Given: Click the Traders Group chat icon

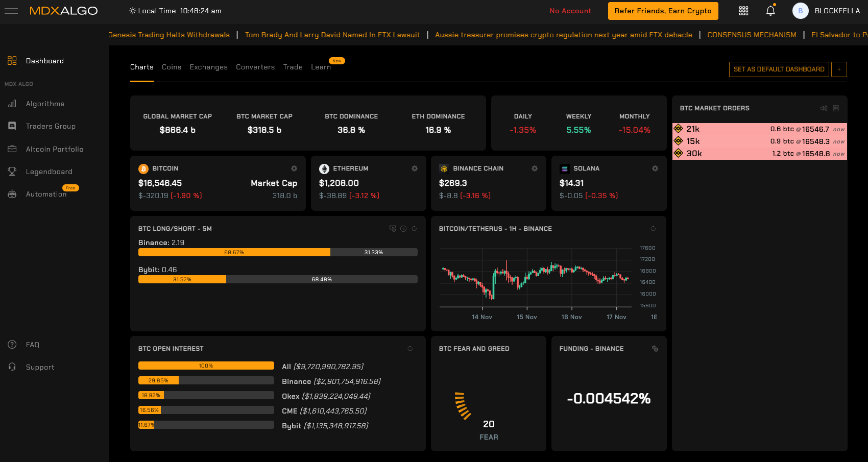Looking at the screenshot, I should point(12,126).
